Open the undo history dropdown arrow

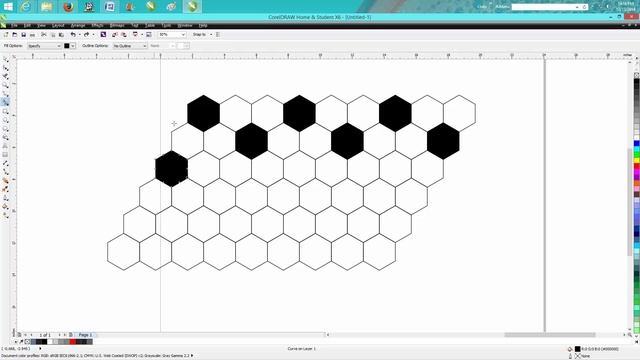[79, 35]
